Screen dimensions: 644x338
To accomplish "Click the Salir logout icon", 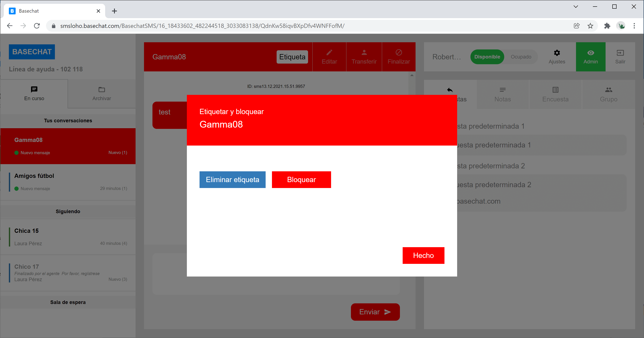I will (620, 53).
